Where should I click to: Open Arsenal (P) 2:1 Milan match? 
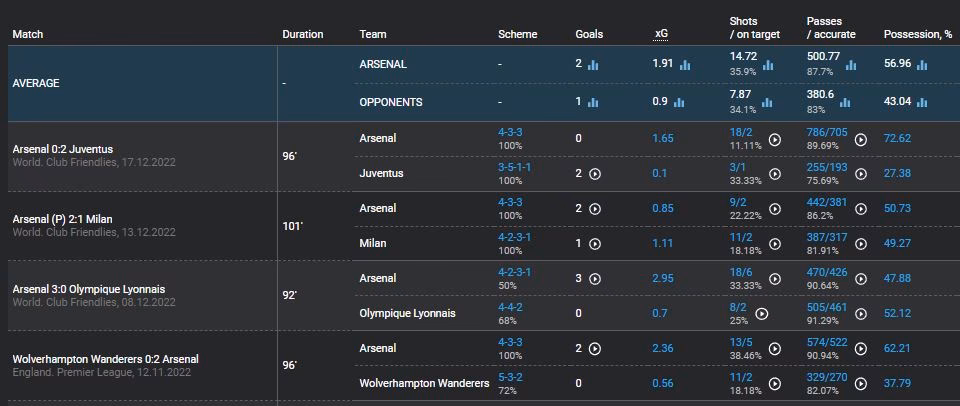coord(75,219)
